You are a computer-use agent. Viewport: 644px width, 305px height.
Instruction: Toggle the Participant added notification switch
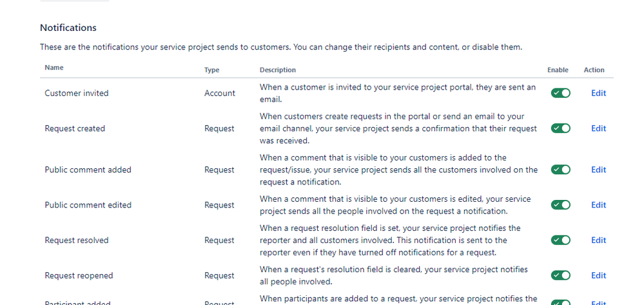click(560, 302)
